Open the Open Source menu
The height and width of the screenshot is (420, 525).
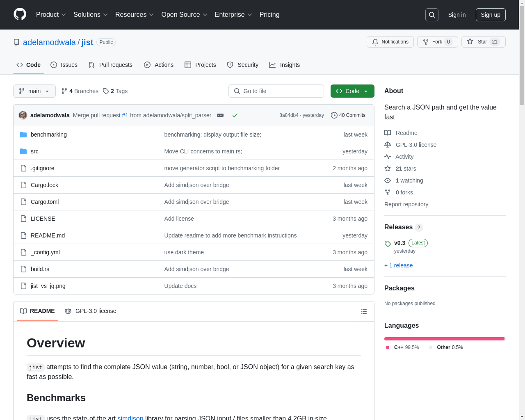[x=185, y=15]
